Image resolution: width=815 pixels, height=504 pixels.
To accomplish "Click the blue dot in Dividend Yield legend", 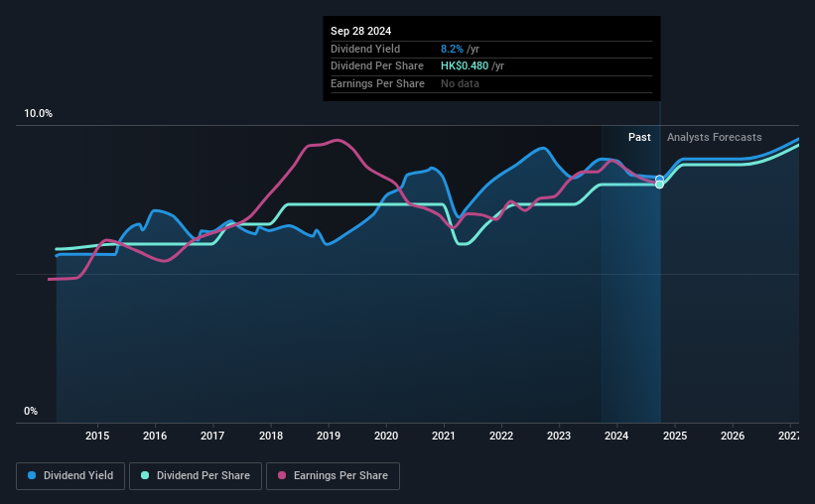I will [32, 475].
